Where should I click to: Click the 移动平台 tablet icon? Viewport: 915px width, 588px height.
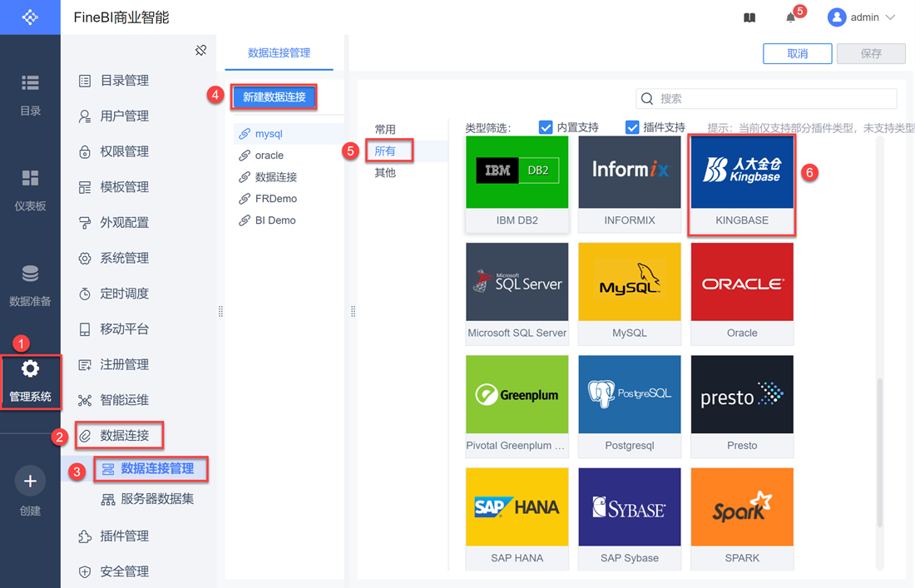85,329
